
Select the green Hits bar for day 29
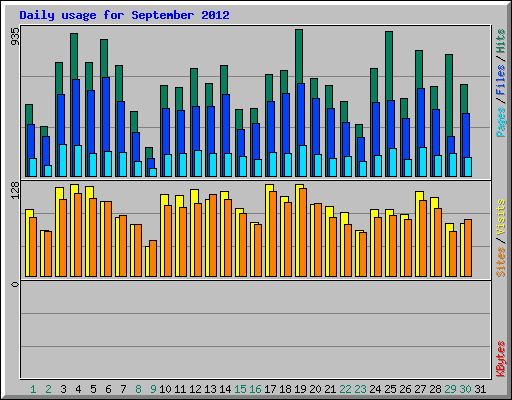tap(449, 95)
